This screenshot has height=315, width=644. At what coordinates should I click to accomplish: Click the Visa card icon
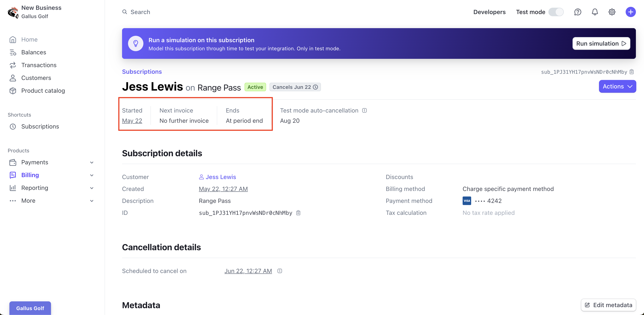click(x=467, y=201)
